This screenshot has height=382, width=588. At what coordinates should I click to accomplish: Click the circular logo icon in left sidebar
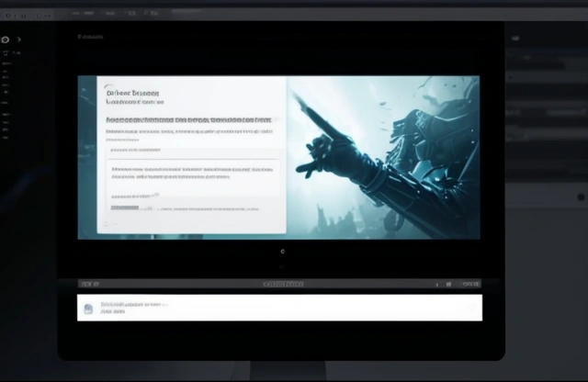click(x=6, y=40)
